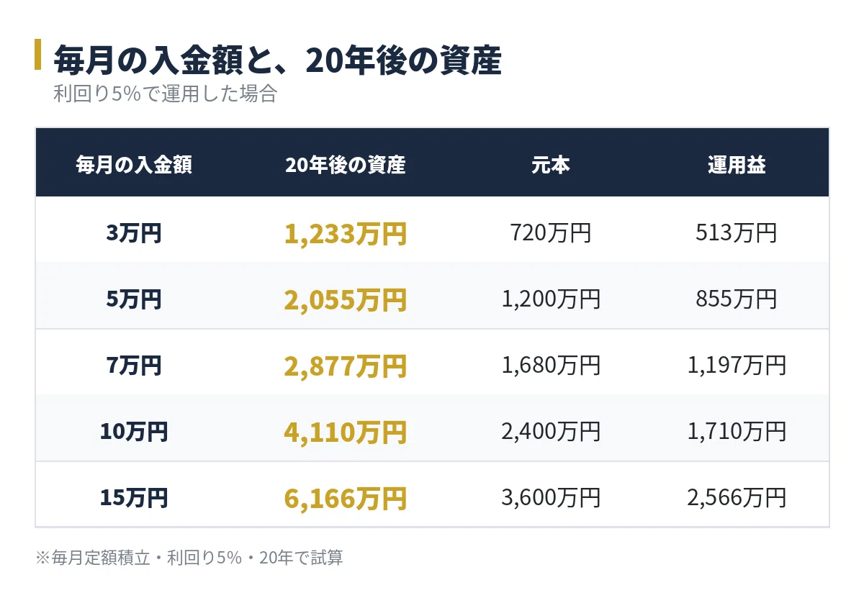This screenshot has width=864, height=616.
Task: Click the 7万円 row label
Action: (134, 366)
